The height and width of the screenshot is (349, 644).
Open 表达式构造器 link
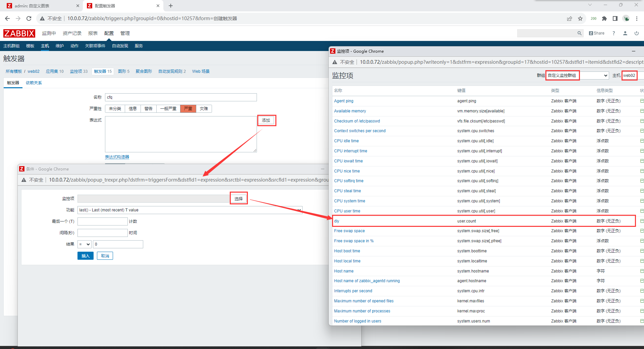[117, 157]
